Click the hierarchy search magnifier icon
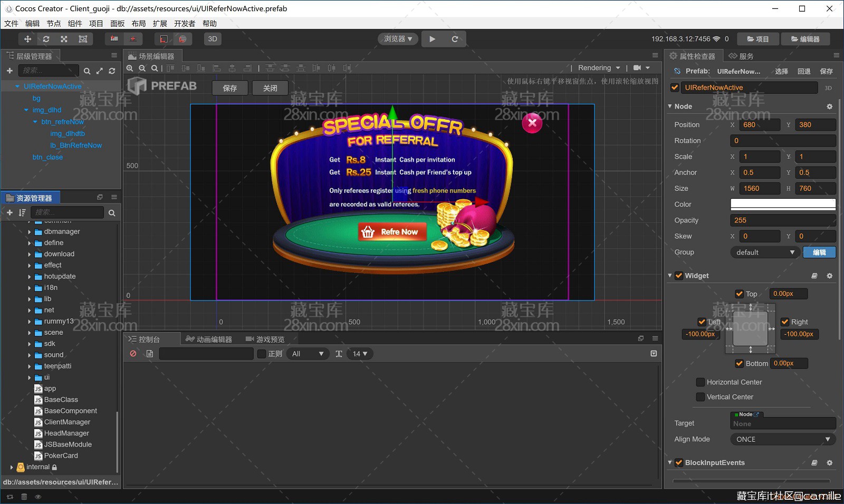Viewport: 844px width, 504px height. [x=87, y=71]
